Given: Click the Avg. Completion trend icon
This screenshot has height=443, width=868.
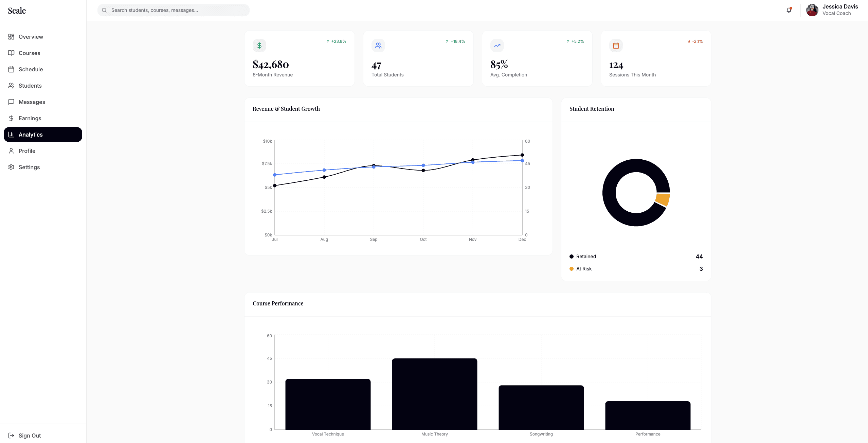Looking at the screenshot, I should click(497, 46).
